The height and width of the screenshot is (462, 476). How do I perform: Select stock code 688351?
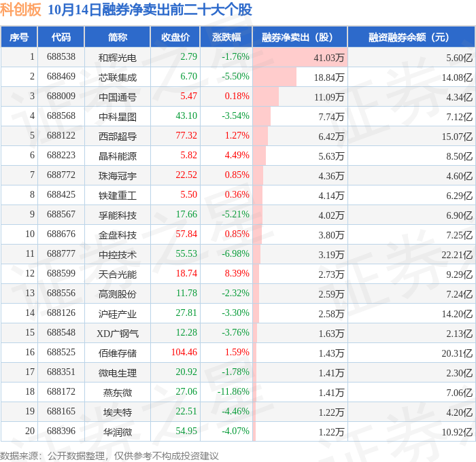point(61,372)
